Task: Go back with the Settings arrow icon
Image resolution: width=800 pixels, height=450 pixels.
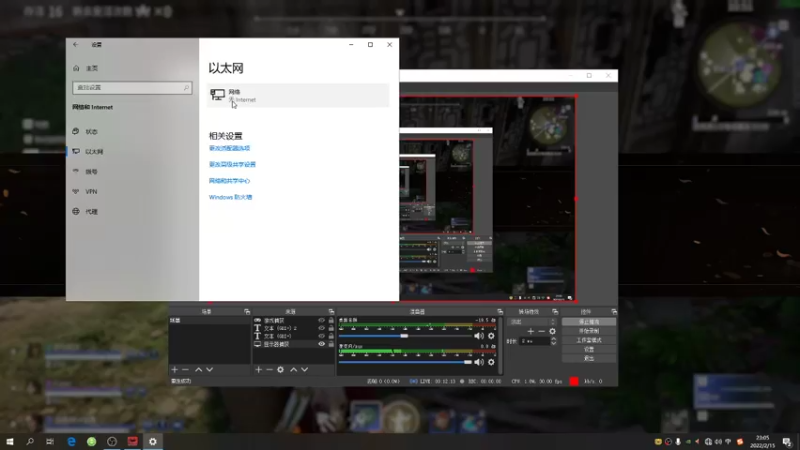Action: pyautogui.click(x=76, y=44)
